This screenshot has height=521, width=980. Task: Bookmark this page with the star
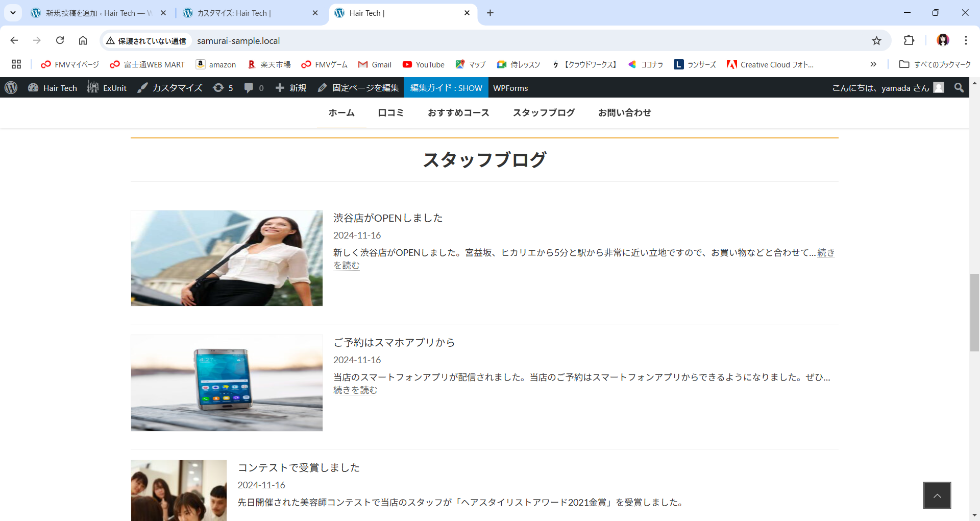tap(876, 40)
